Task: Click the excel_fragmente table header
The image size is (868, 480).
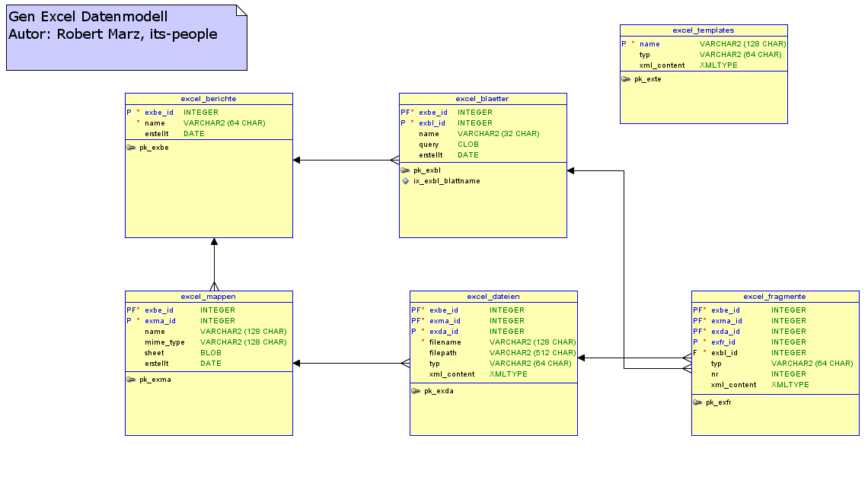Action: click(x=774, y=297)
